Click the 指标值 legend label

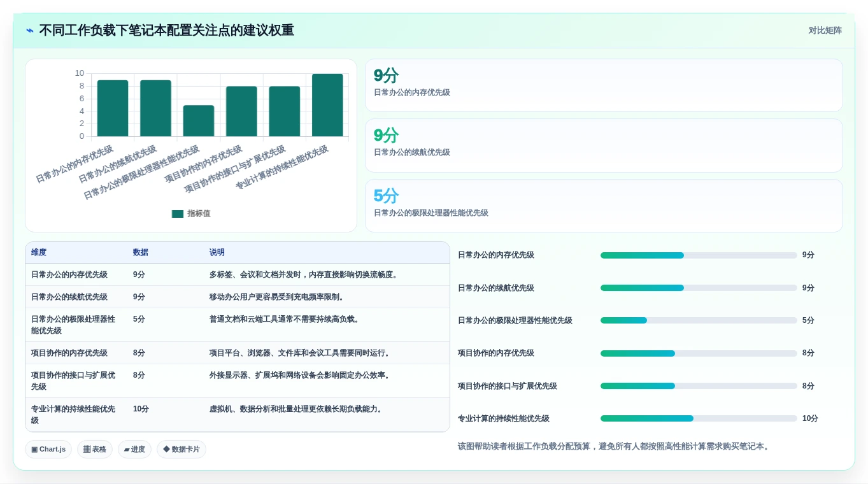pos(199,214)
